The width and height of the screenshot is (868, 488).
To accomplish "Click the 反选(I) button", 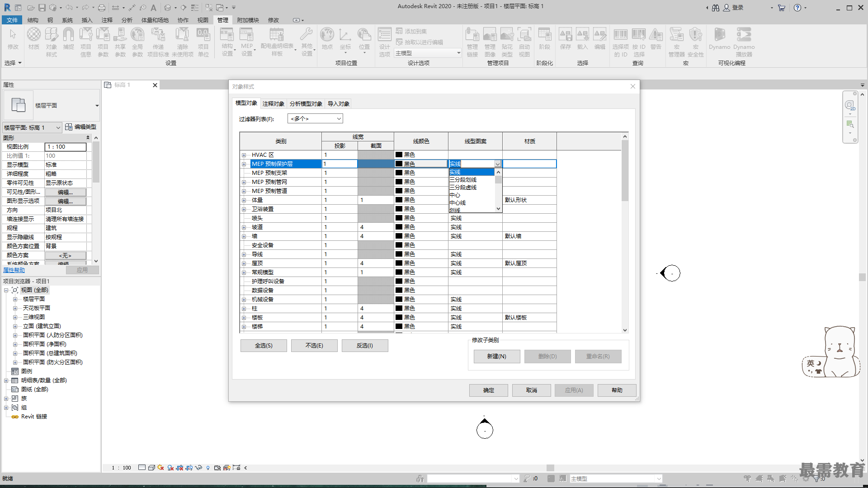I will pos(365,346).
